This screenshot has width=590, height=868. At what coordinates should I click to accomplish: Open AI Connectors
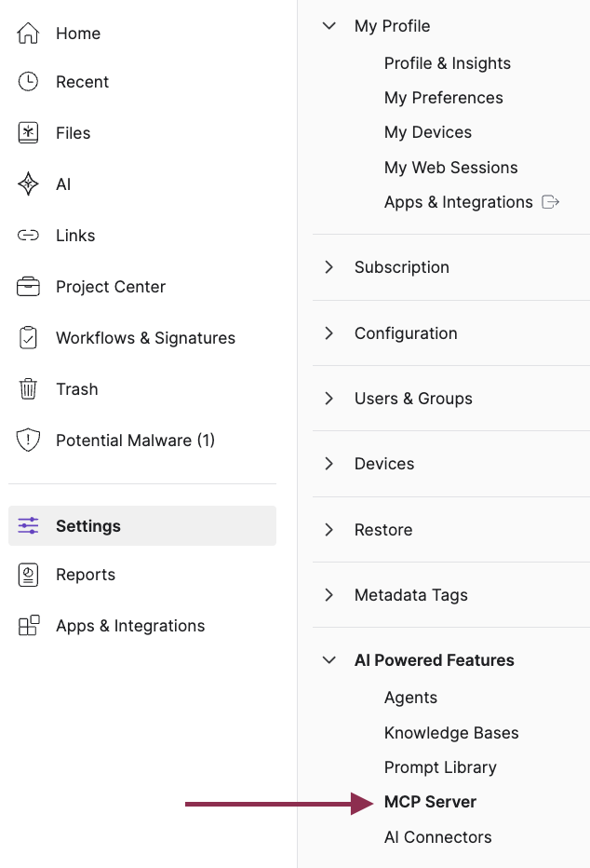(x=438, y=837)
